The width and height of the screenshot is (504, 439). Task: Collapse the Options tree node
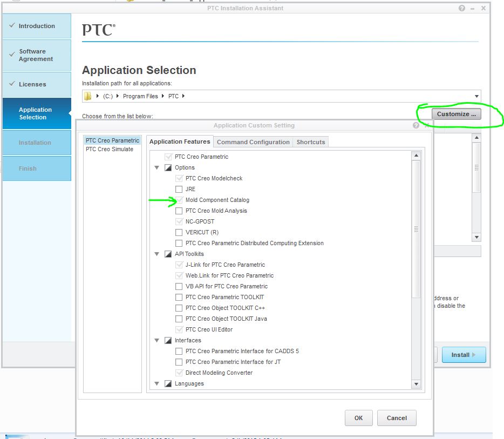point(157,167)
